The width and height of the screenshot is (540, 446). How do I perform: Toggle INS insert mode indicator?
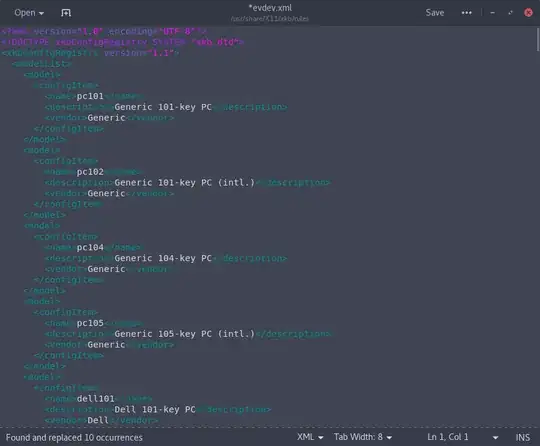522,437
